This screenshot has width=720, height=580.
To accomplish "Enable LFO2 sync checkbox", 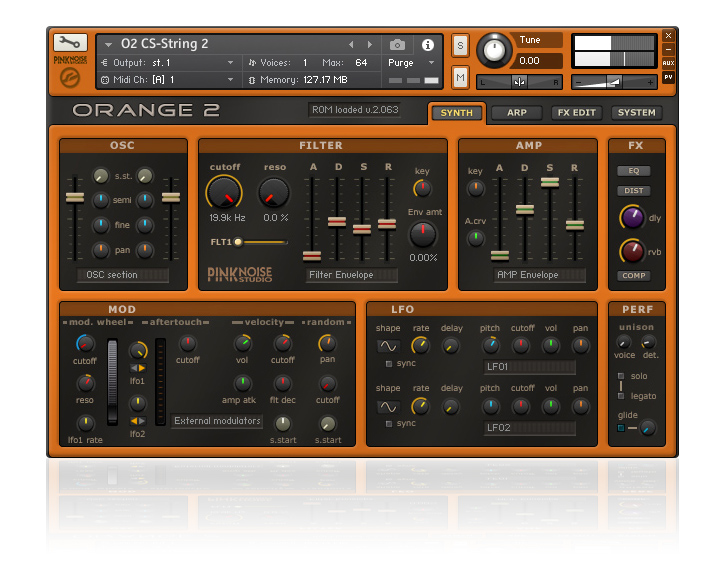I will (389, 424).
